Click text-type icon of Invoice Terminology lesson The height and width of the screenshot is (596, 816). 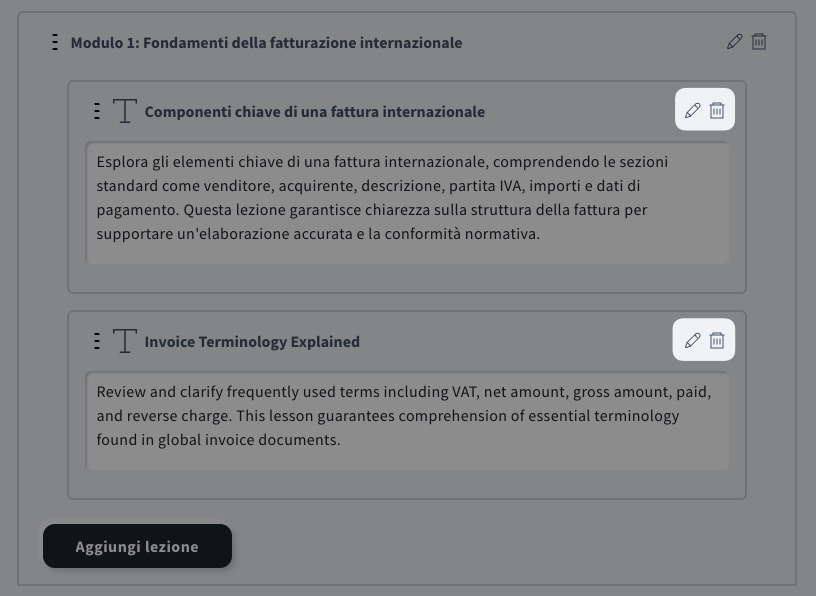coord(124,341)
